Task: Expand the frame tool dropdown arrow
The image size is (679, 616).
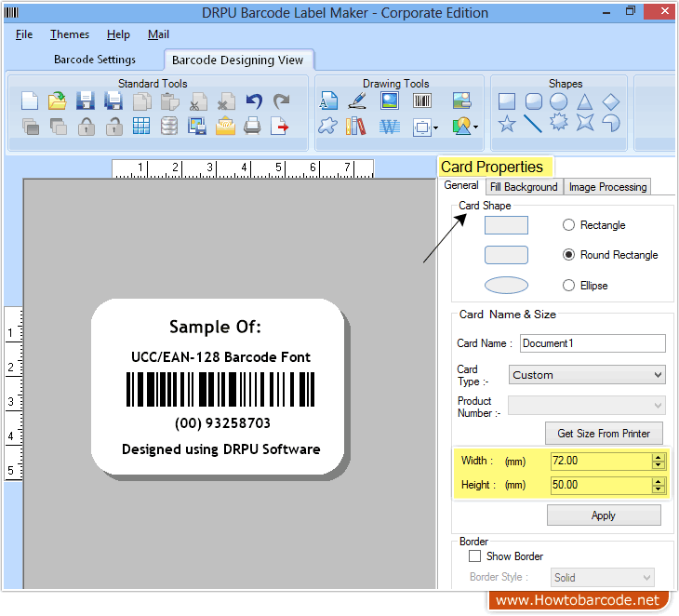Action: click(x=435, y=127)
